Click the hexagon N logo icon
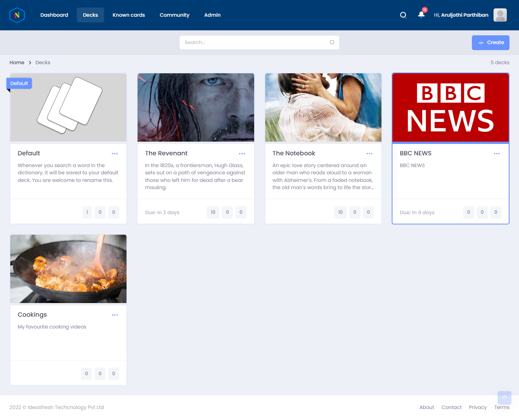This screenshot has width=519, height=420. coord(17,15)
